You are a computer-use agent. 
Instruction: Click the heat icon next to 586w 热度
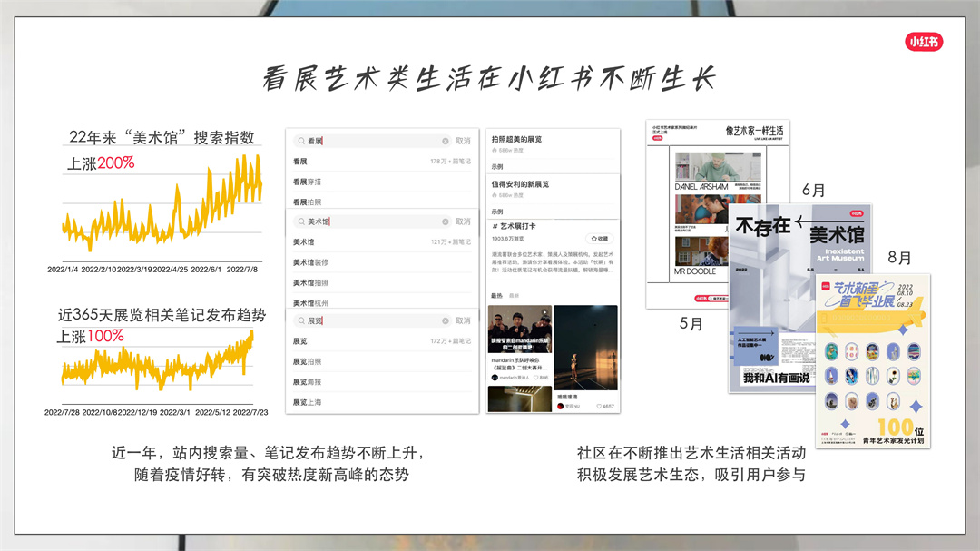pos(495,149)
